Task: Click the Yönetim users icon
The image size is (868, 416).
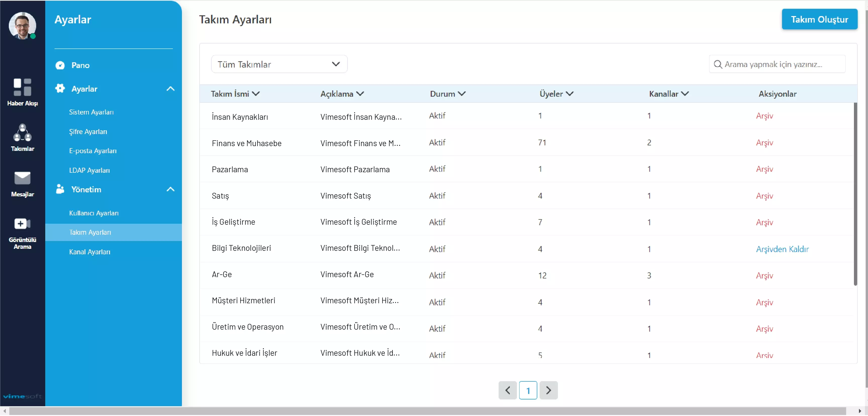Action: click(60, 189)
